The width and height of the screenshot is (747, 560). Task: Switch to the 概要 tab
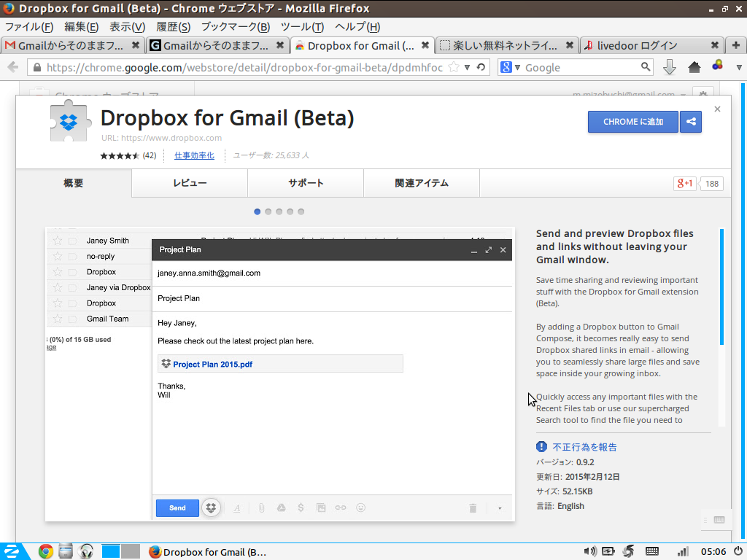[74, 183]
